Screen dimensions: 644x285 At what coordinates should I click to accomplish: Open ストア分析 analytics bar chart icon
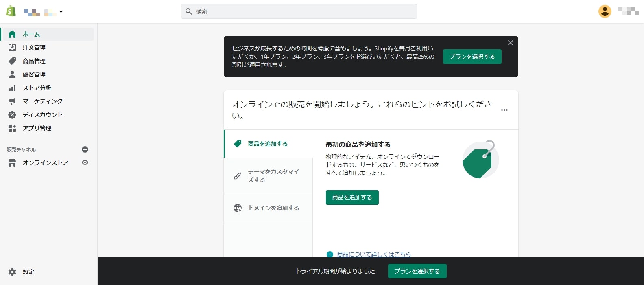click(x=12, y=88)
